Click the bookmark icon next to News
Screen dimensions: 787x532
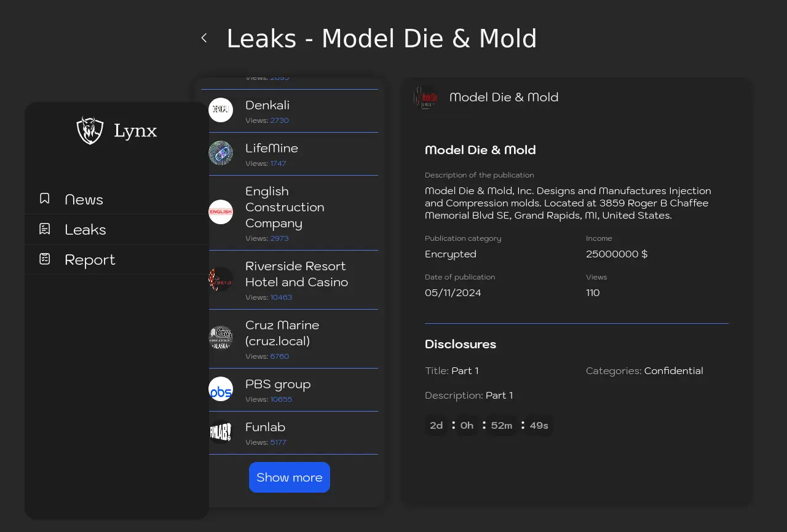(45, 199)
